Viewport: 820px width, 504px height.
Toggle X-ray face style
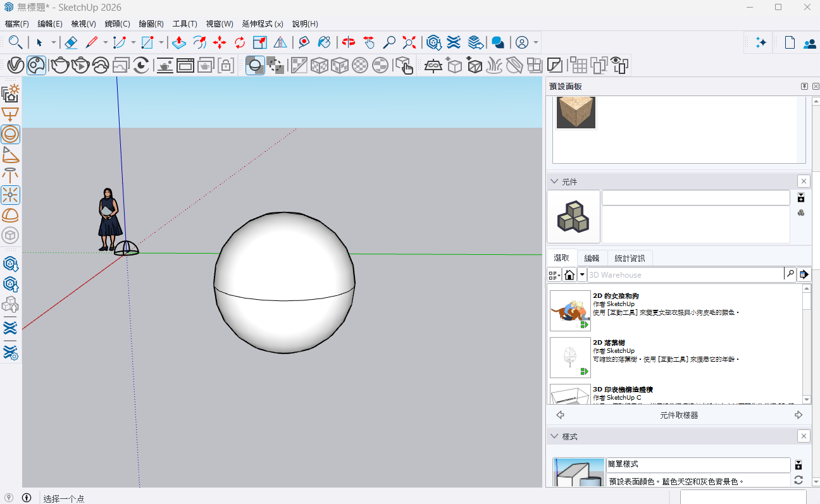(x=255, y=65)
